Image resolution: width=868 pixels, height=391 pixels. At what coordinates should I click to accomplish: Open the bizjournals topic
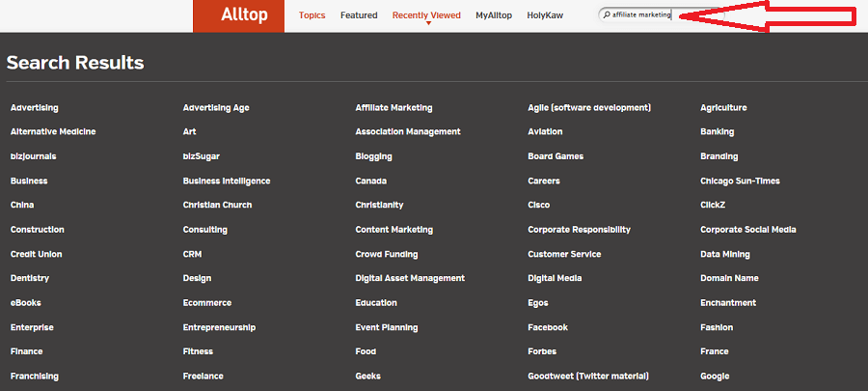click(33, 156)
